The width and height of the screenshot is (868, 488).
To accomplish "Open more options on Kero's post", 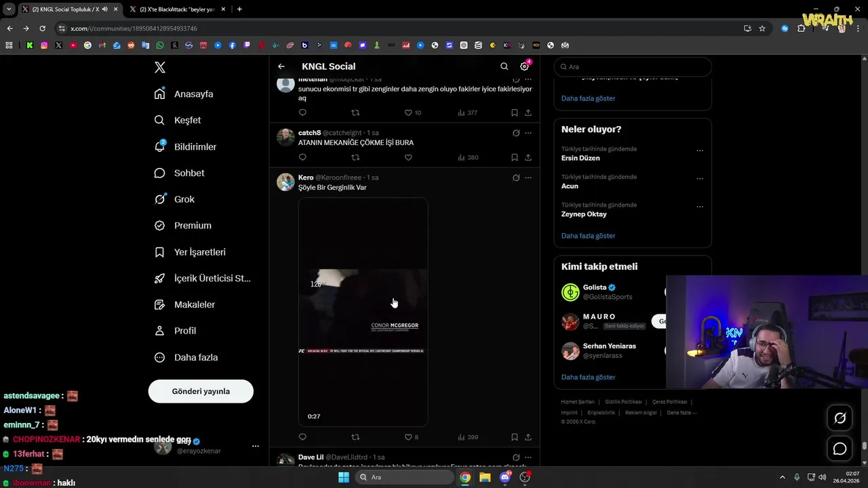I will tap(528, 178).
